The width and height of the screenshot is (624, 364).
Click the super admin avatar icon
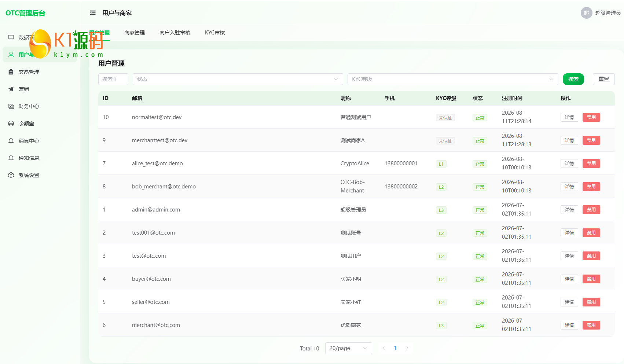(586, 13)
